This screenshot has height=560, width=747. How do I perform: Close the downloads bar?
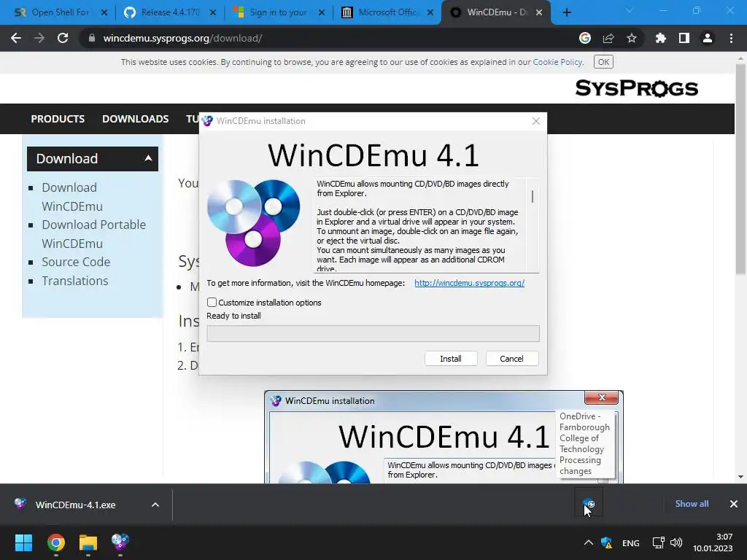click(x=734, y=504)
